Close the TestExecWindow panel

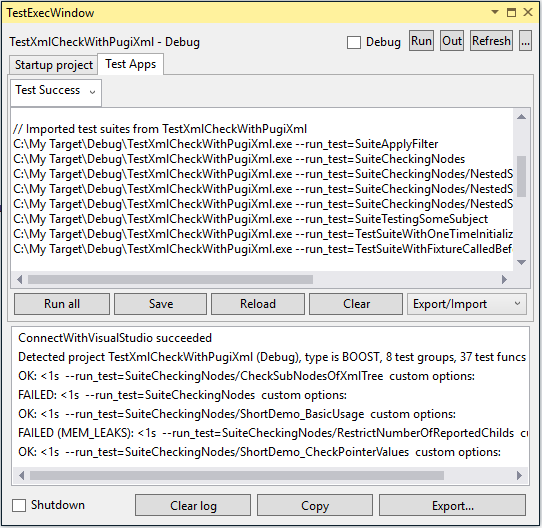coord(528,12)
